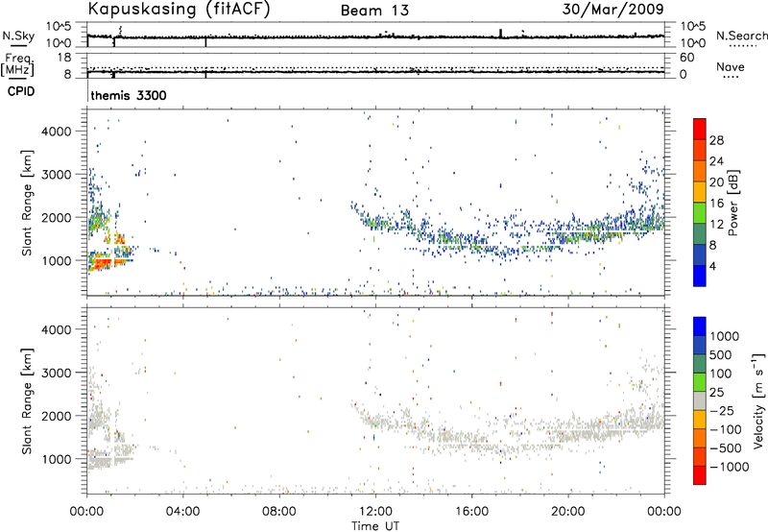Select the "CPID" row label
The image size is (768, 532).
click(x=21, y=91)
